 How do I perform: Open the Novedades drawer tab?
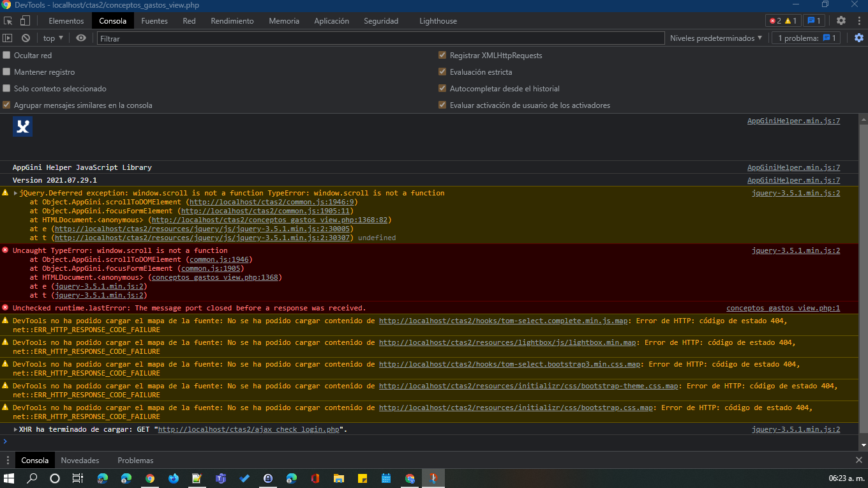point(80,461)
